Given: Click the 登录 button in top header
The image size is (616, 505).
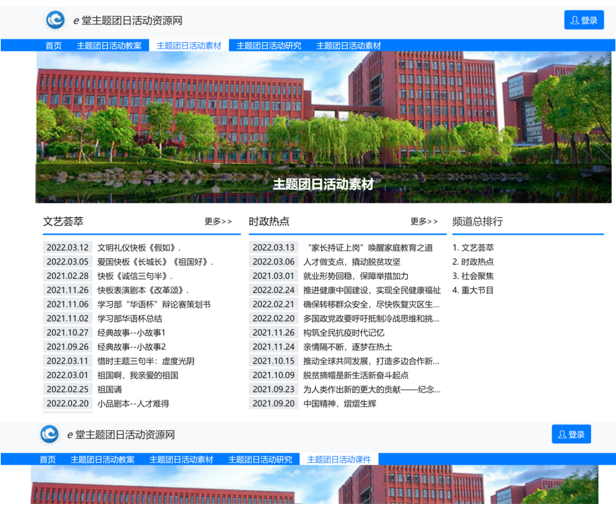Looking at the screenshot, I should pyautogui.click(x=584, y=20).
